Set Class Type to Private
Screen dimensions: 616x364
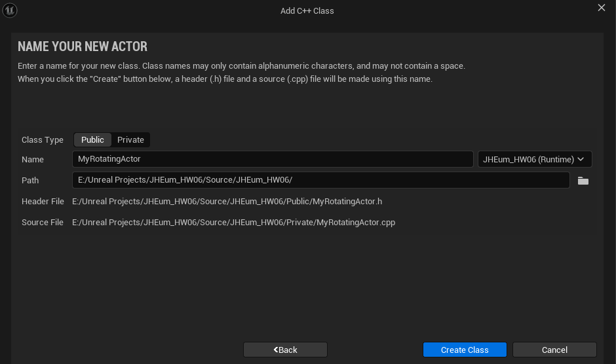pos(130,140)
